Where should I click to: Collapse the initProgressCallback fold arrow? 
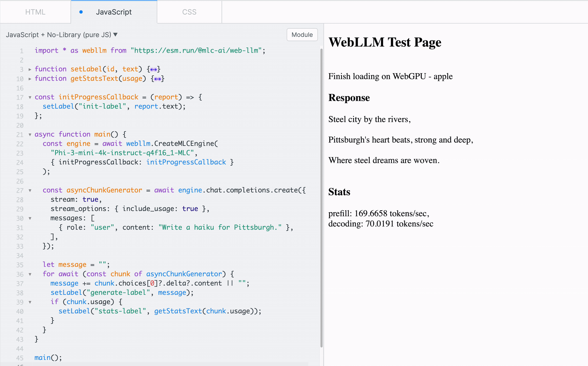click(30, 97)
